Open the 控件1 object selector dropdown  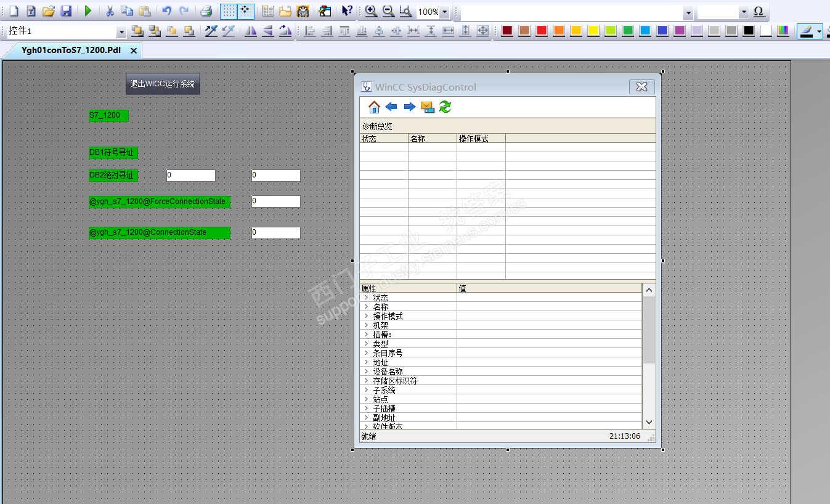121,31
